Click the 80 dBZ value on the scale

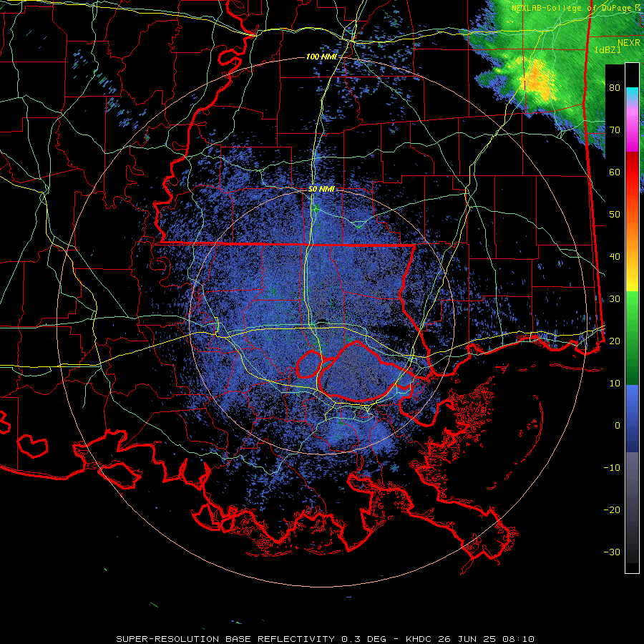point(615,88)
